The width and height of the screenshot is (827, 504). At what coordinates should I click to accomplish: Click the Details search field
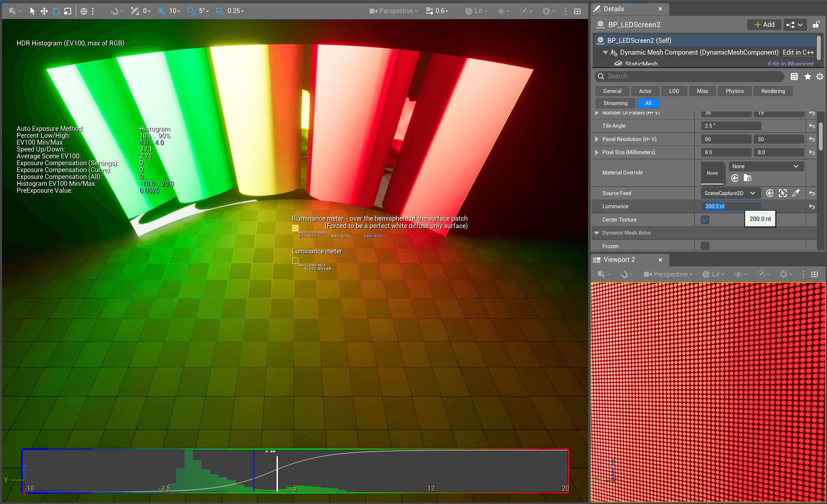(692, 76)
